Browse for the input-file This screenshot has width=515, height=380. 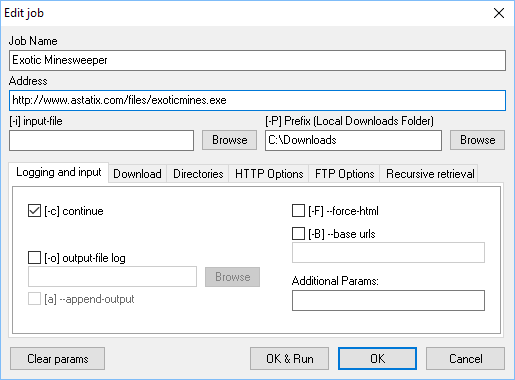coord(229,140)
